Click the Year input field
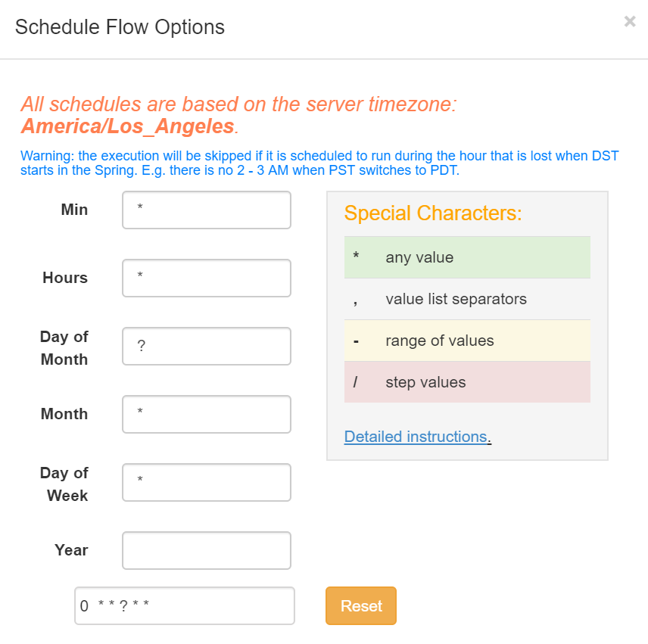 click(x=206, y=550)
